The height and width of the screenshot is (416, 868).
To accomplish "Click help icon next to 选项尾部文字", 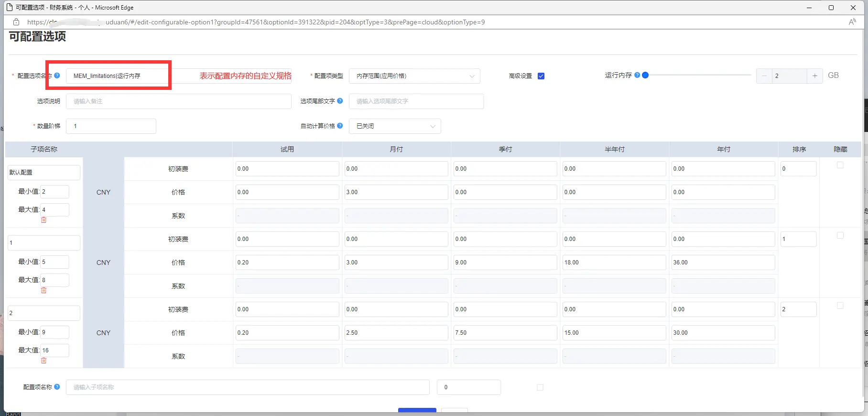I will pyautogui.click(x=340, y=101).
